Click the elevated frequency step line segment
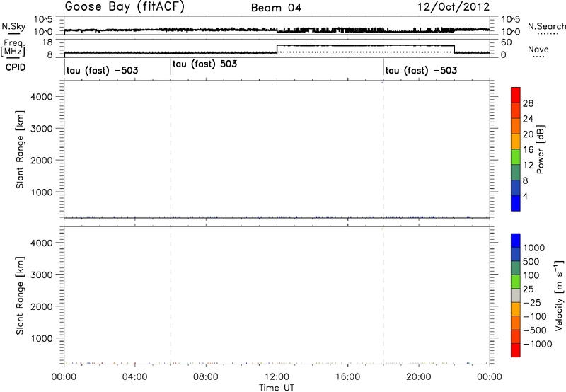 (x=366, y=45)
